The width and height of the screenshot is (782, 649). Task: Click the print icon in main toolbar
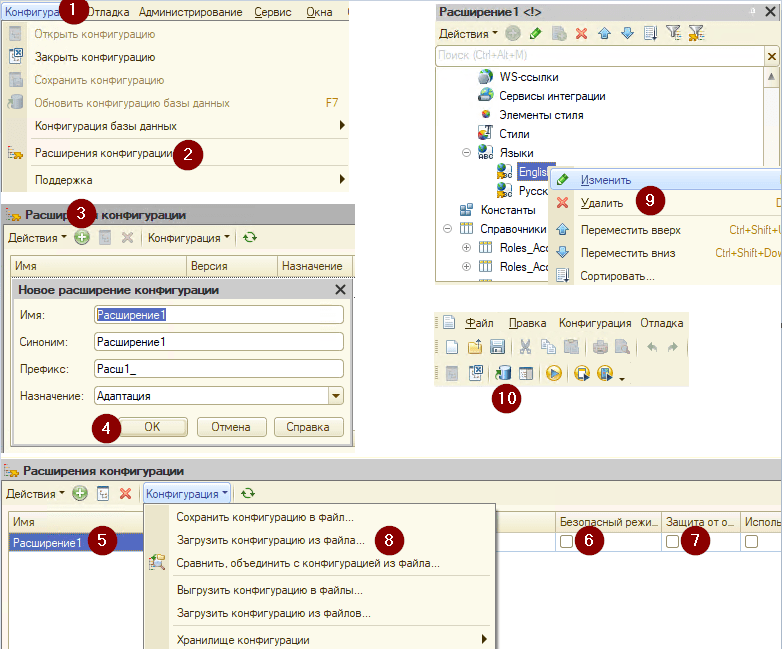[x=600, y=347]
